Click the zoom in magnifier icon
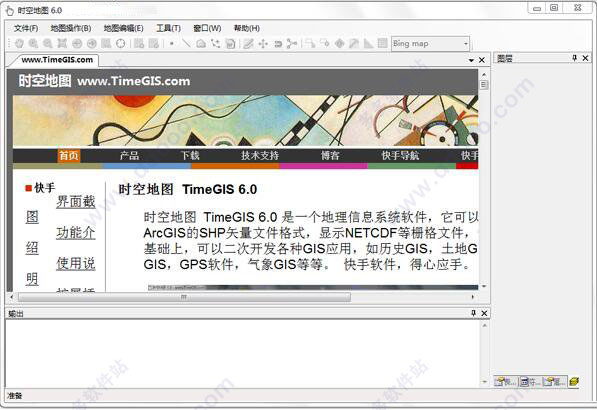Image resolution: width=597 pixels, height=410 pixels. (34, 44)
